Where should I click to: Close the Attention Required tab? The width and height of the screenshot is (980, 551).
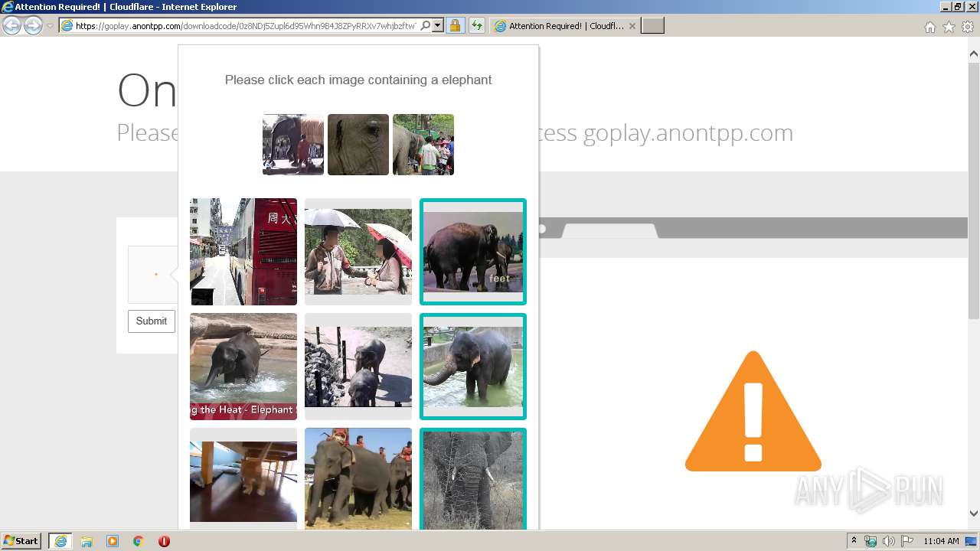coord(632,26)
